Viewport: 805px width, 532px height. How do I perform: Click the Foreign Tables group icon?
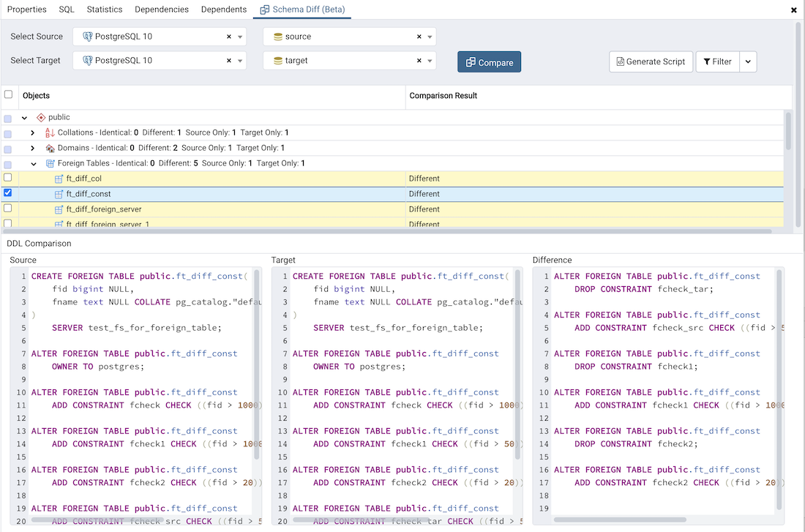pyautogui.click(x=50, y=163)
